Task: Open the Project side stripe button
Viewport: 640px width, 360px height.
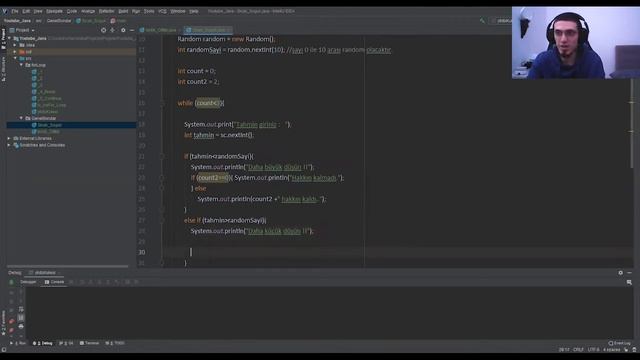Action: coord(3,39)
